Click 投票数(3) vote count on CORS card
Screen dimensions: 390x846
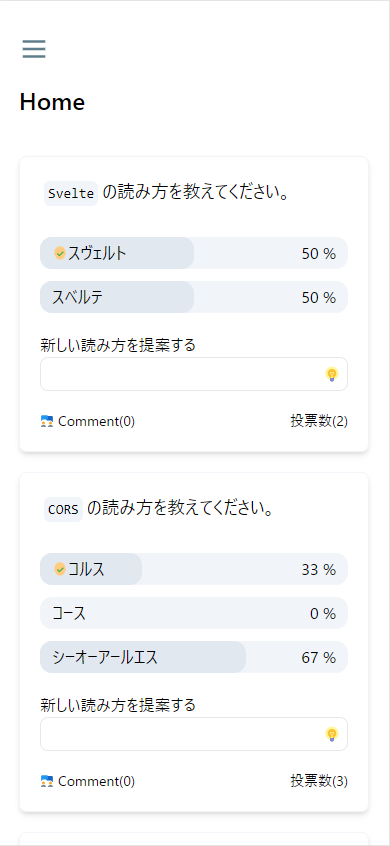point(319,781)
